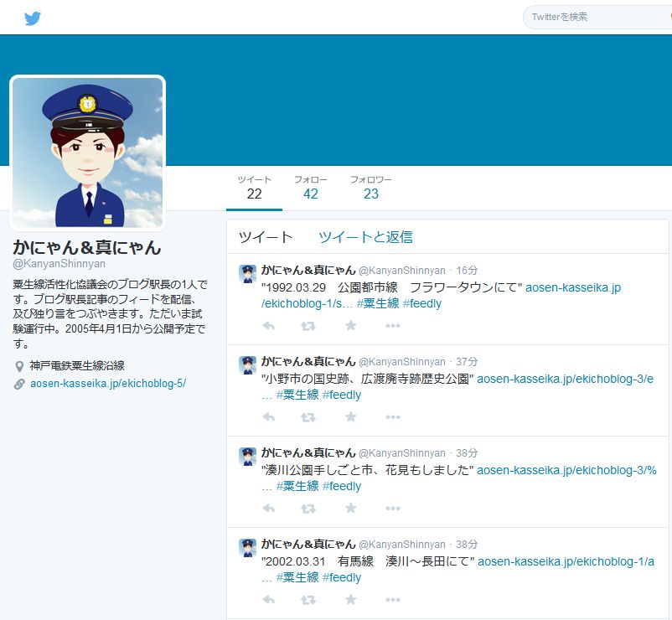Reply to the 37分 tweet
This screenshot has height=620, width=672.
(x=268, y=417)
